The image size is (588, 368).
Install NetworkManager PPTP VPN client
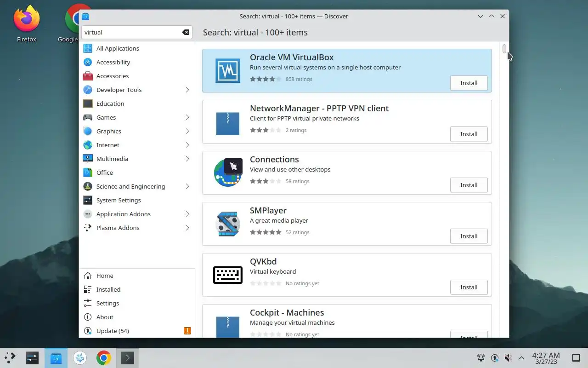469,134
